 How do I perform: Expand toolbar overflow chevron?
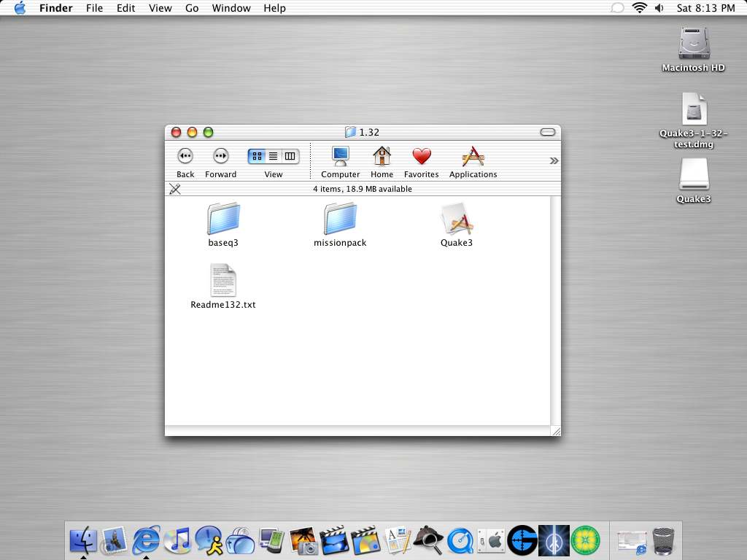point(554,161)
